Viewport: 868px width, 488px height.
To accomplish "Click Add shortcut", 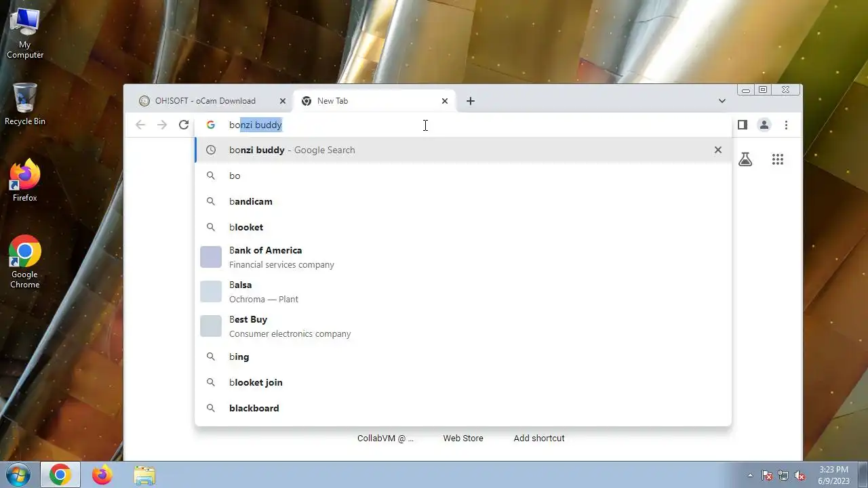I will [539, 439].
